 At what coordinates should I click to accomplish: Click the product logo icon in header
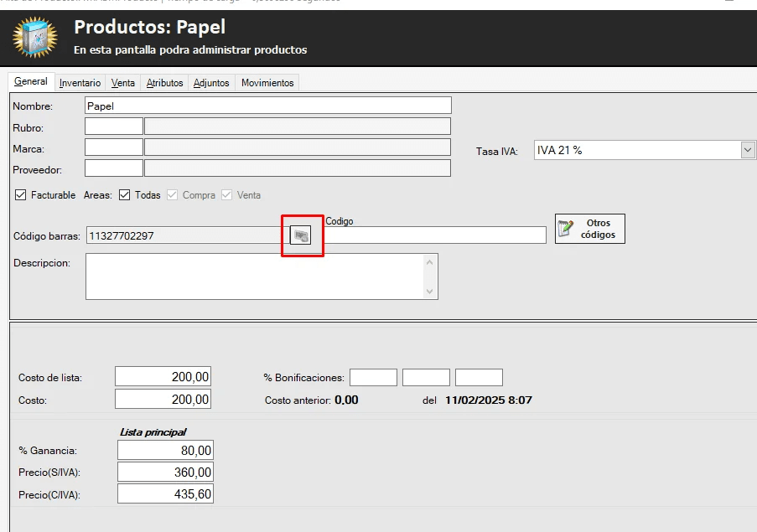pos(35,38)
